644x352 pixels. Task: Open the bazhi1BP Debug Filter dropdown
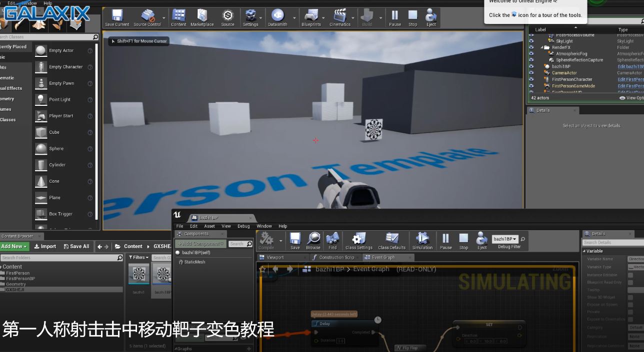tap(505, 239)
